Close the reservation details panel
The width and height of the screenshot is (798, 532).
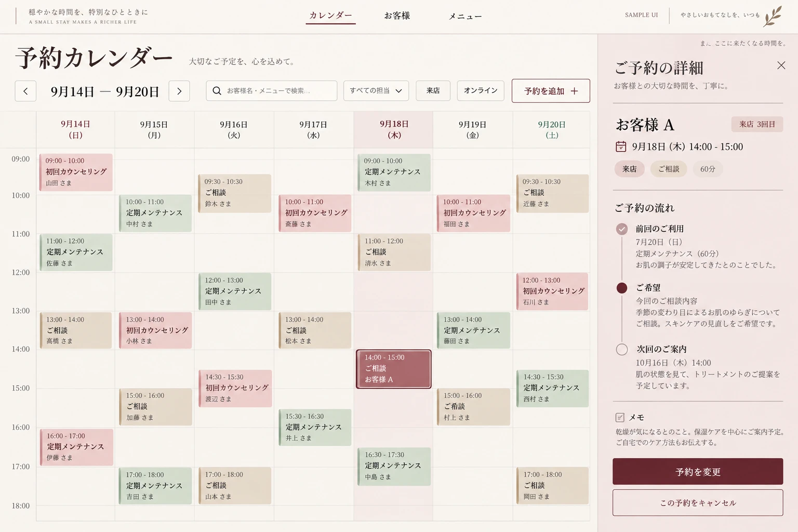(x=781, y=65)
